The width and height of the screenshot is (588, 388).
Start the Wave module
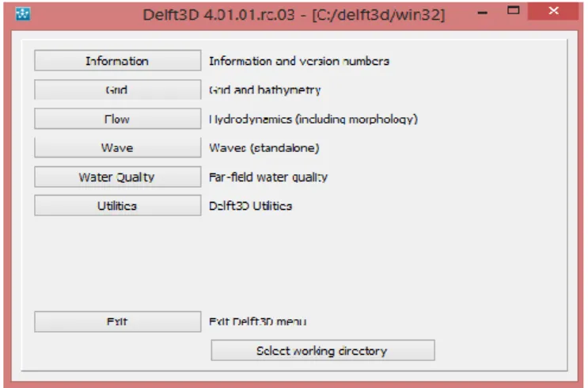[x=117, y=147]
